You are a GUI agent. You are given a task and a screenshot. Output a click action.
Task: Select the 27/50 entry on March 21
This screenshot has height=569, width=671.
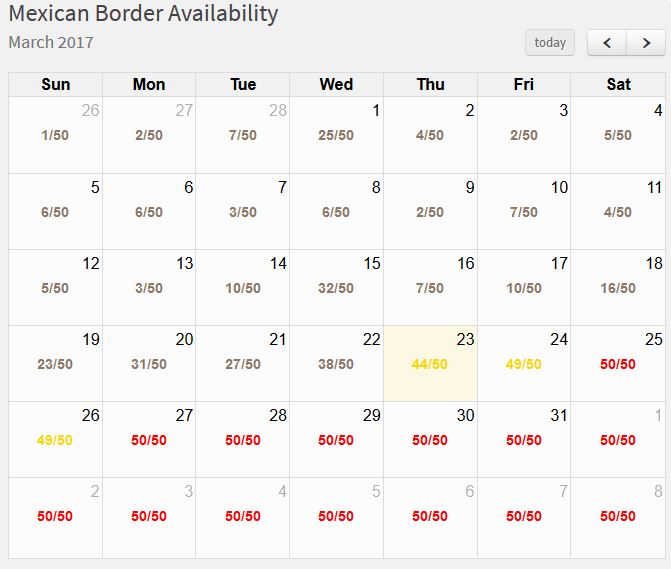(x=243, y=364)
